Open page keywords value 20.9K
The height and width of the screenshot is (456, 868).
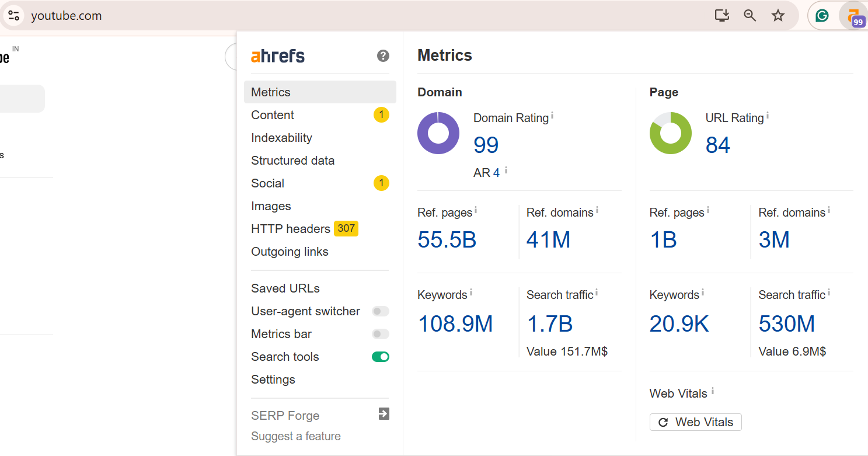click(679, 323)
